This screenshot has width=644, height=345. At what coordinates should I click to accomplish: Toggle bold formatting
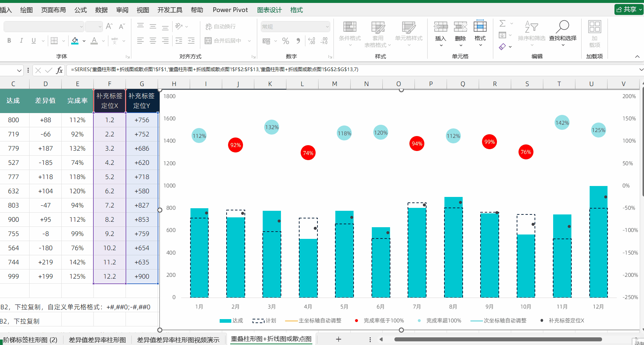9,41
